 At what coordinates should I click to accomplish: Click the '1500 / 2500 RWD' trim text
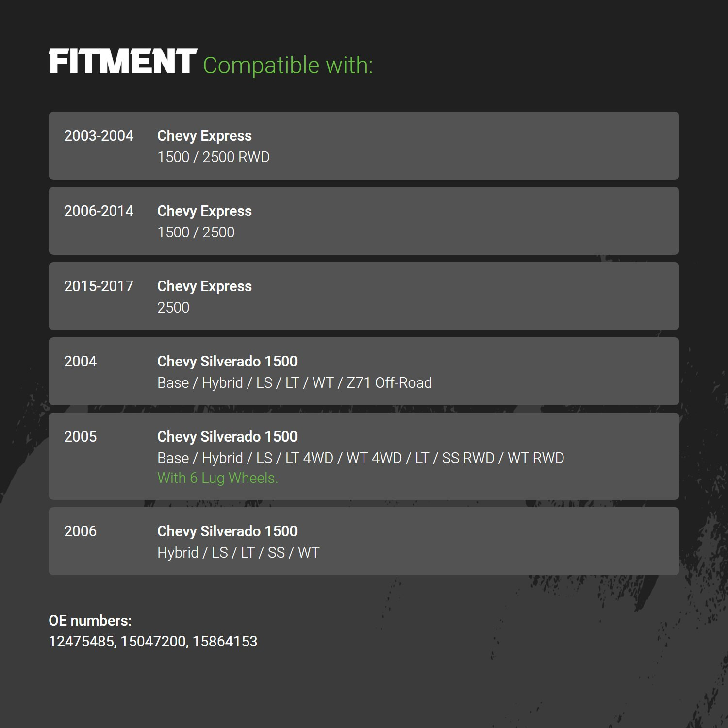click(x=214, y=157)
